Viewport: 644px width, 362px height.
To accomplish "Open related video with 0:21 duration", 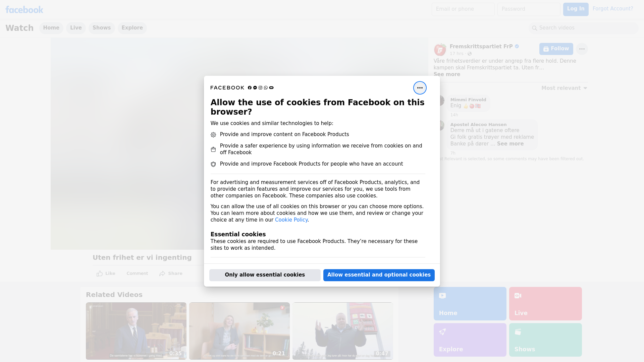I will coord(239,331).
